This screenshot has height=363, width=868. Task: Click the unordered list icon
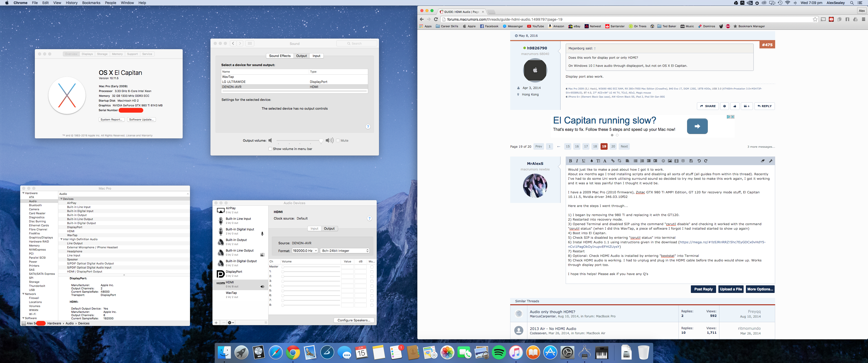pyautogui.click(x=636, y=161)
